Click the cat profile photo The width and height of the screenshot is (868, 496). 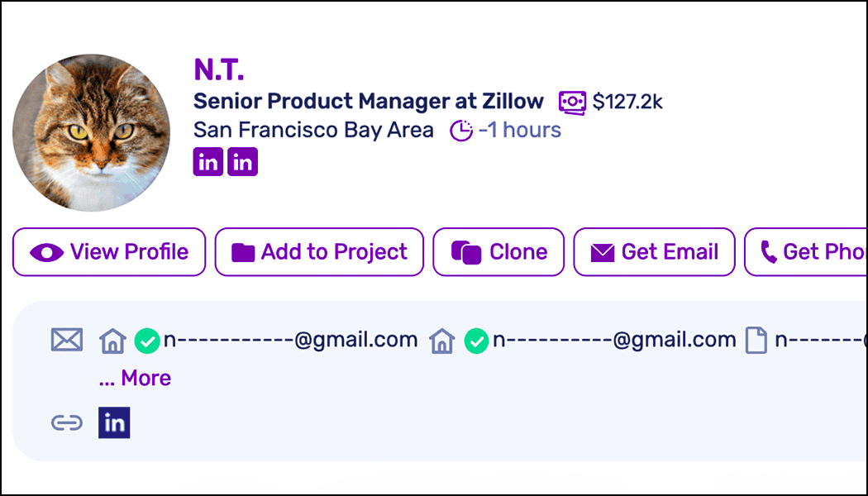pyautogui.click(x=91, y=132)
